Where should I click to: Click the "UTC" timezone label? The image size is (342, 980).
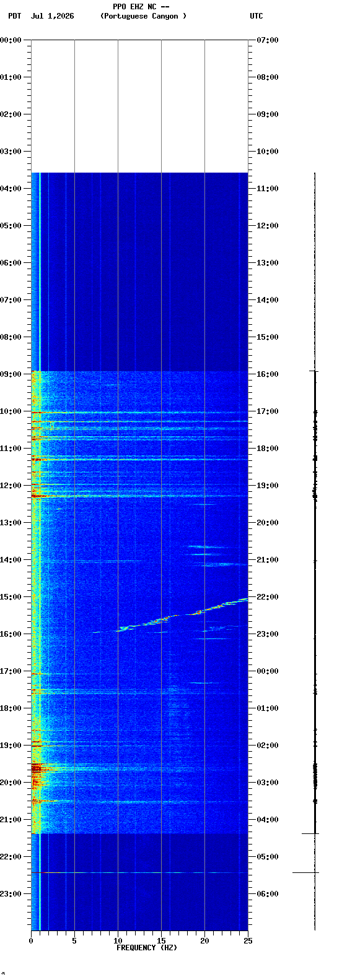[x=256, y=16]
